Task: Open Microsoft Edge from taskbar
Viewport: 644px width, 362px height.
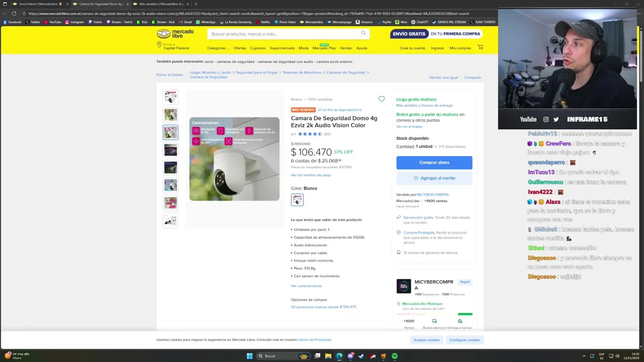Action: click(x=339, y=356)
